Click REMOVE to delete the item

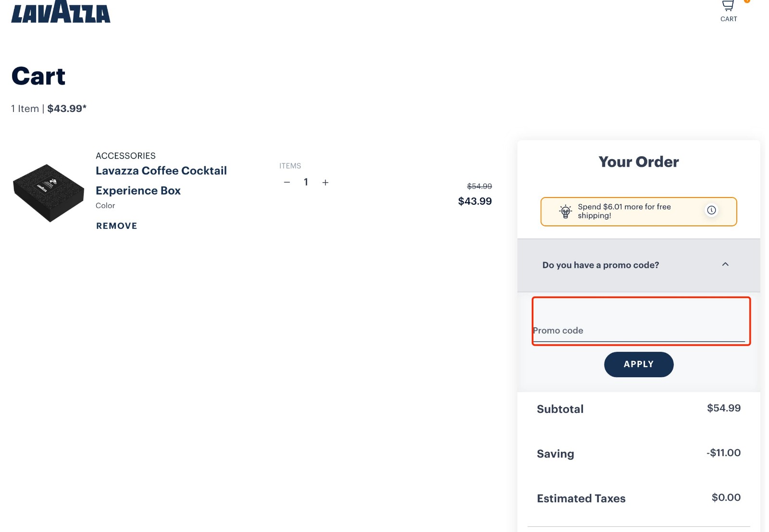pos(116,225)
